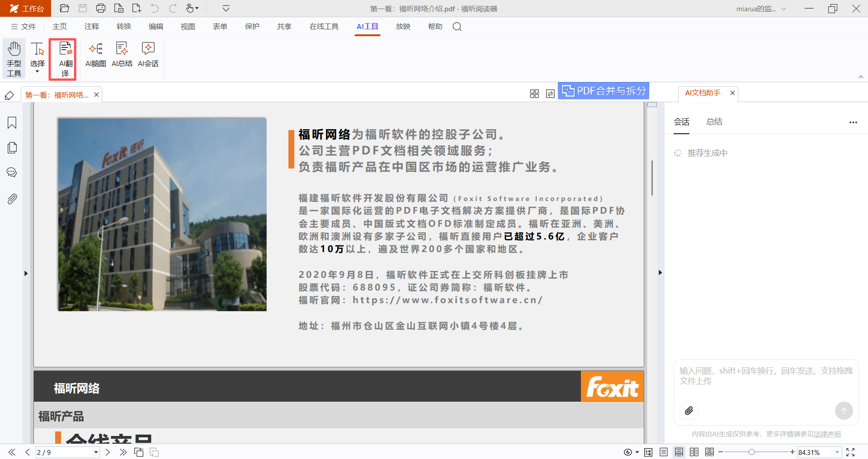Zoom out with the minus button
The width and height of the screenshot is (868, 459).
tap(721, 452)
